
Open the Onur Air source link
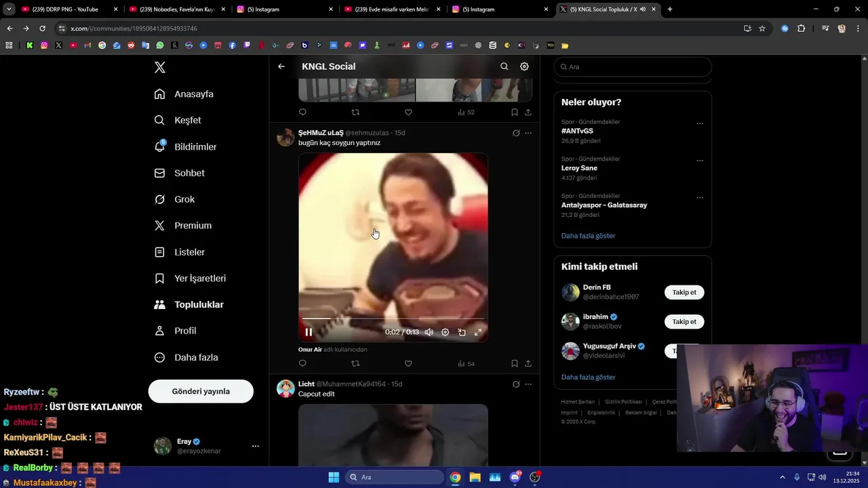tap(310, 350)
